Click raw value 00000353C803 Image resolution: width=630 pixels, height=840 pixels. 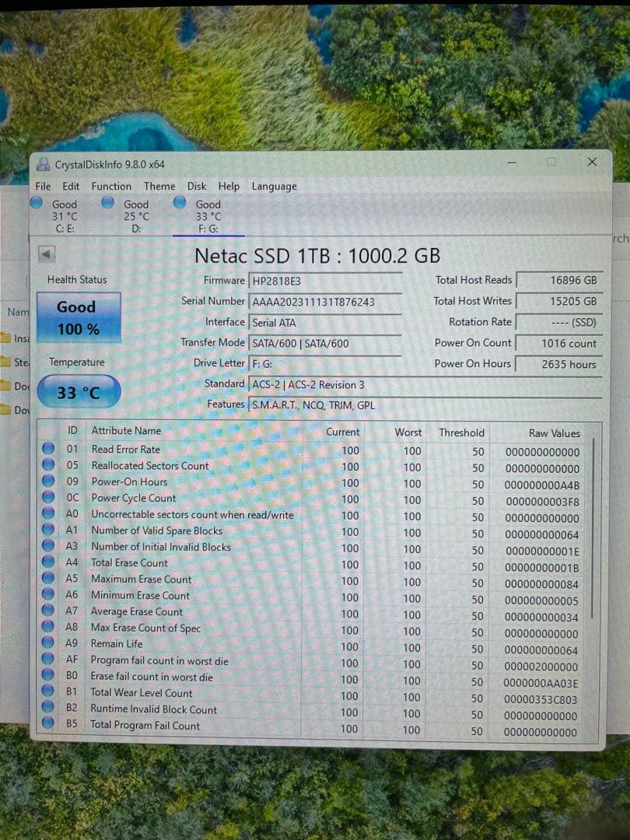[x=541, y=700]
